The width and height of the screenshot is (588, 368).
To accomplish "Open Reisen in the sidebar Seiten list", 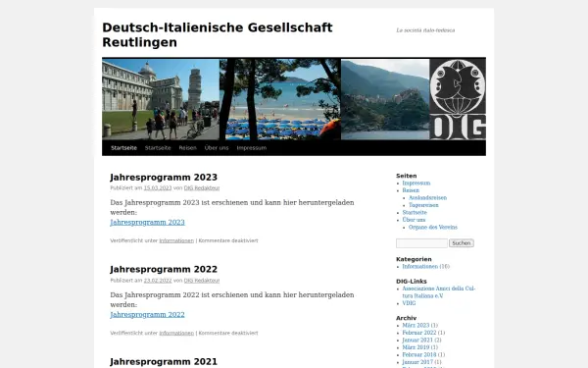I will tap(411, 190).
